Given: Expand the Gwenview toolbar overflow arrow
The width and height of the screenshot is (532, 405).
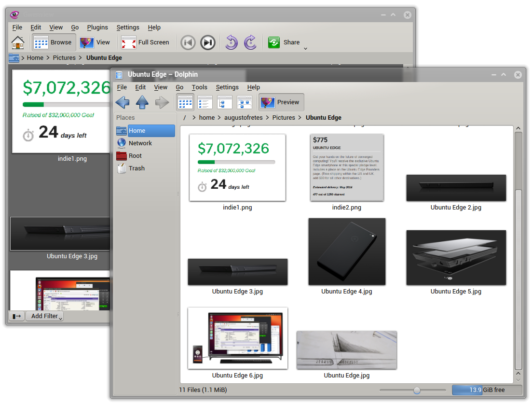Looking at the screenshot, I should pyautogui.click(x=305, y=49).
